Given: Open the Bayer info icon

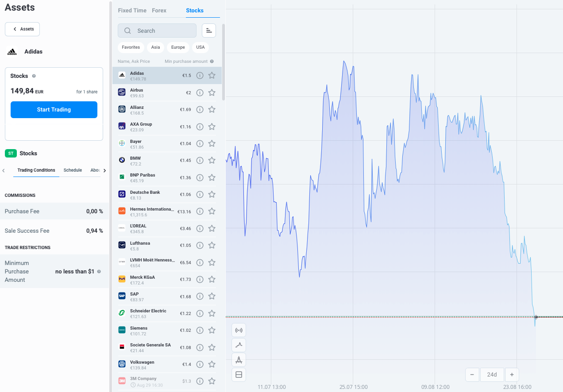Looking at the screenshot, I should point(200,143).
